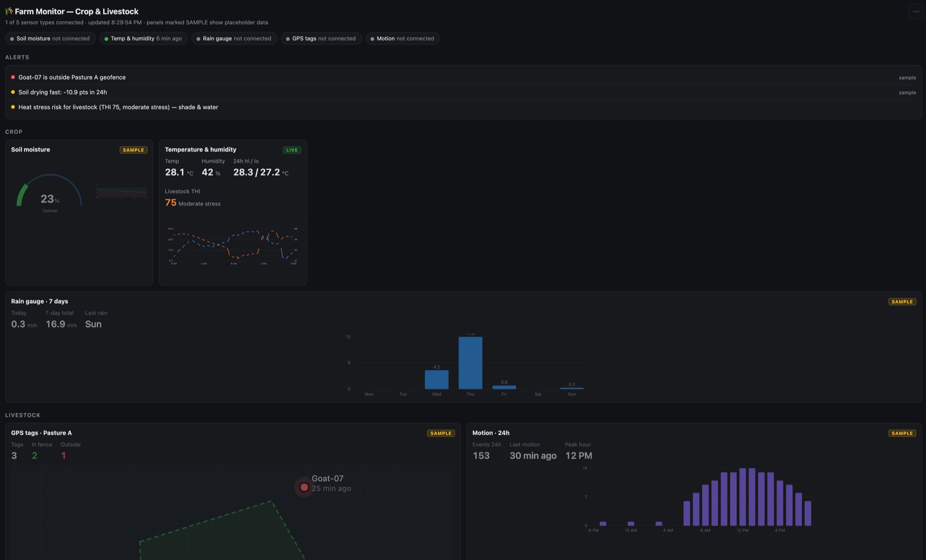Click the SAMPLE badge on Soil moisture
The image size is (926, 560).
click(x=133, y=150)
